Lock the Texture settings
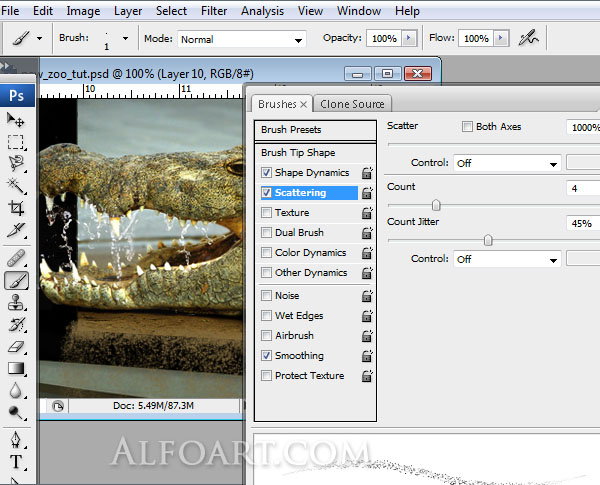Viewport: 600px width, 485px height. tap(367, 213)
